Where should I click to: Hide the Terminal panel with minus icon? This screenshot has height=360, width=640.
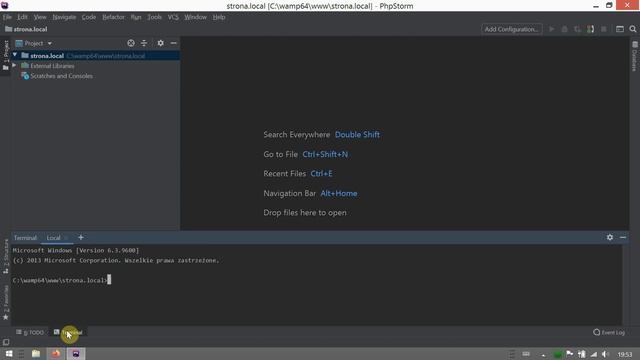click(x=623, y=237)
